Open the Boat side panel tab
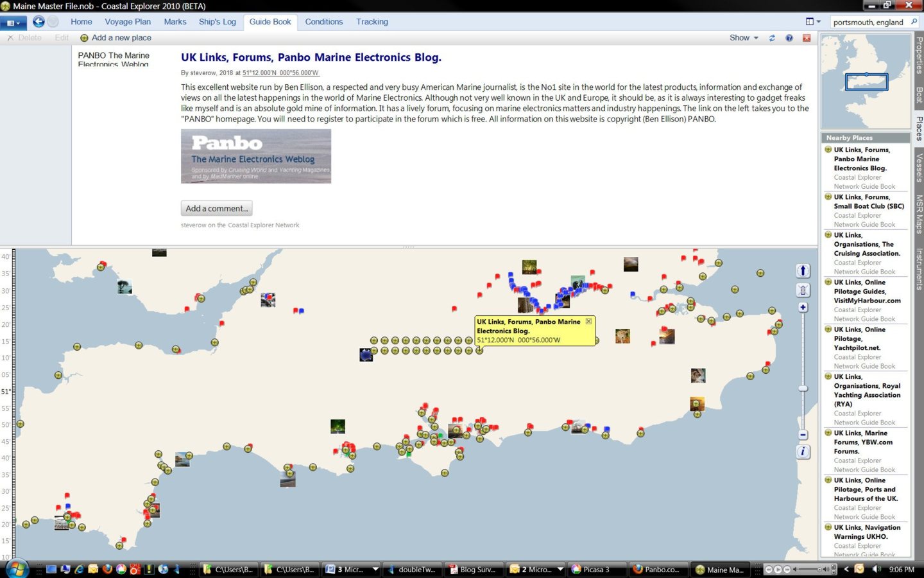 coord(919,95)
